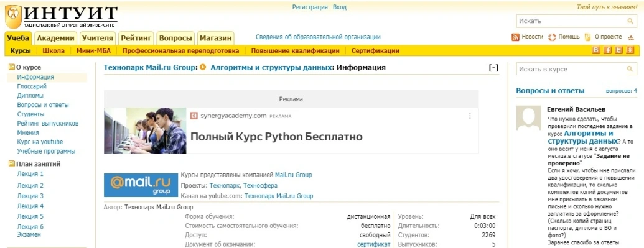Click the site search magnifier icon
This screenshot has width=644, height=248.
point(630,21)
